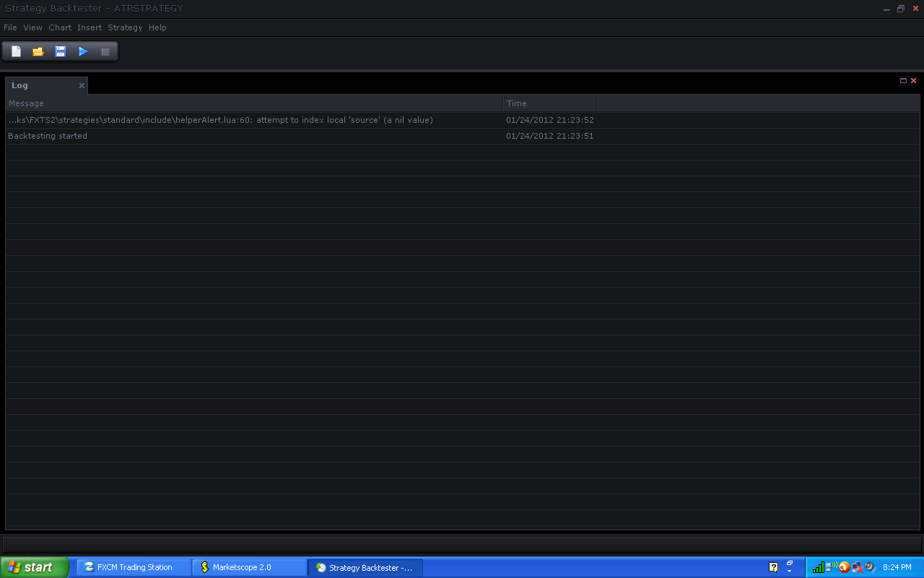Click the taskbar clock showing 8:24 PM

[897, 567]
